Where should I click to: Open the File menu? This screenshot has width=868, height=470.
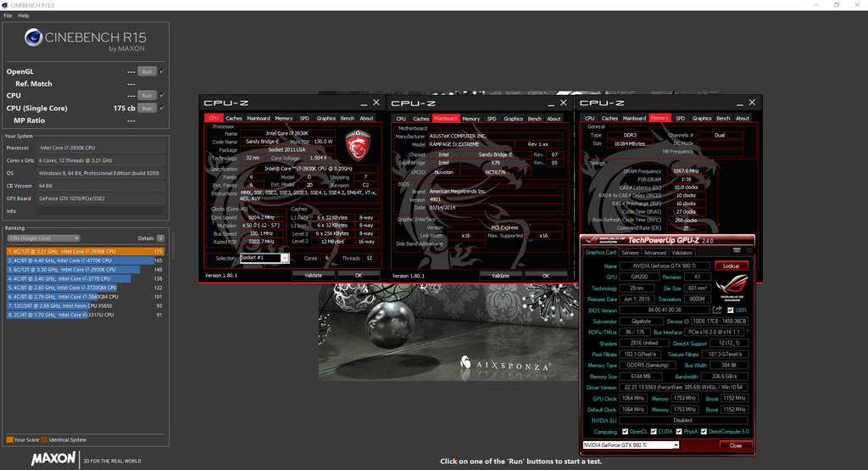tap(8, 15)
